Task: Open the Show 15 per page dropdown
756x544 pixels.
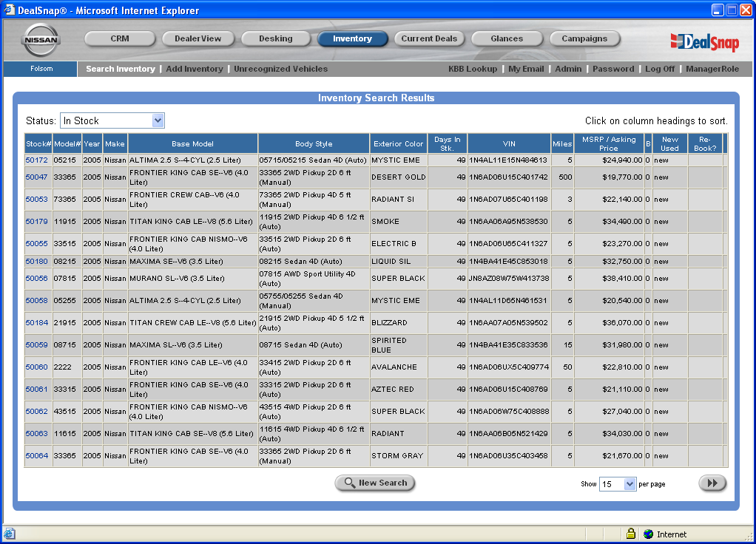Action: [617, 484]
